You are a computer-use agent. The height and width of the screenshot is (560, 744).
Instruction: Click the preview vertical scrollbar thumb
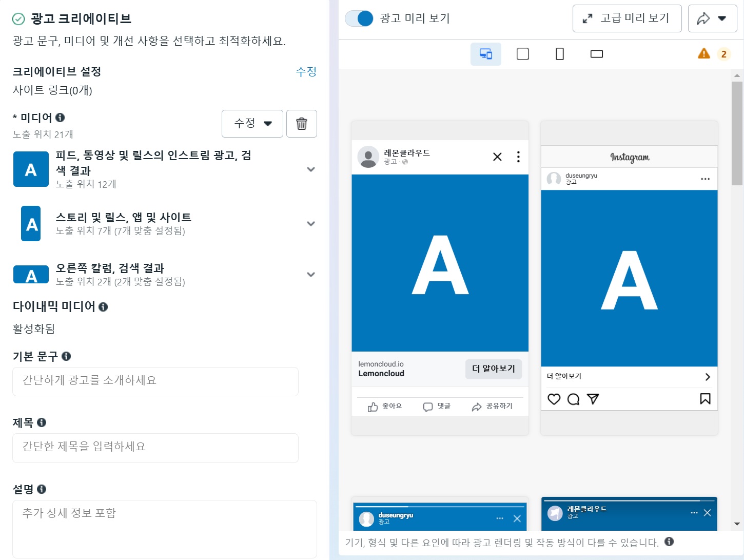click(x=737, y=133)
